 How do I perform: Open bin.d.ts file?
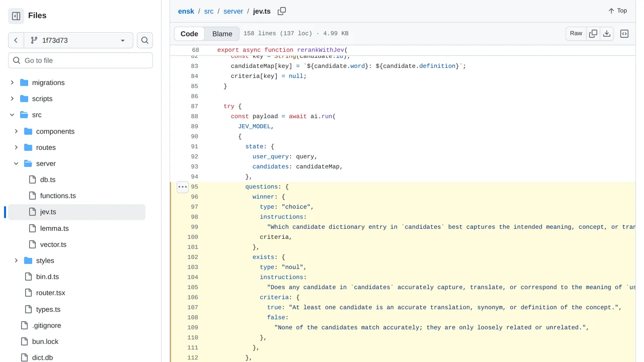click(x=47, y=277)
